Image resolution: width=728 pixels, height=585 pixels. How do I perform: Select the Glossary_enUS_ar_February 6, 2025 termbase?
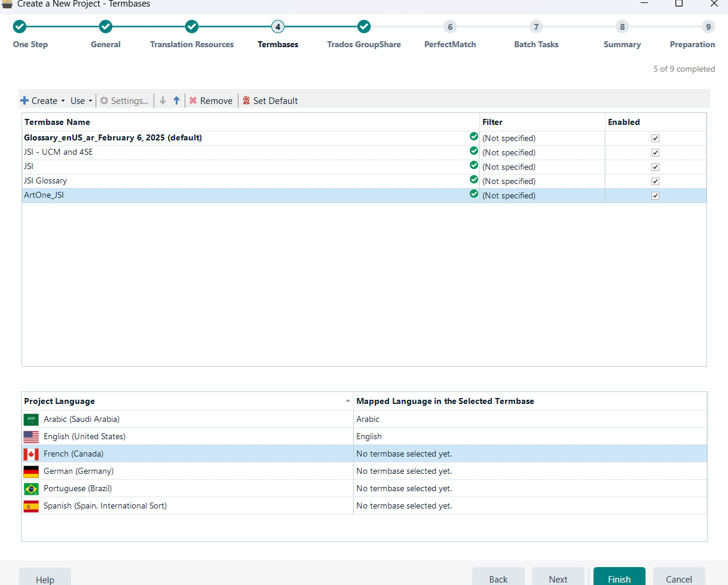(x=364, y=138)
